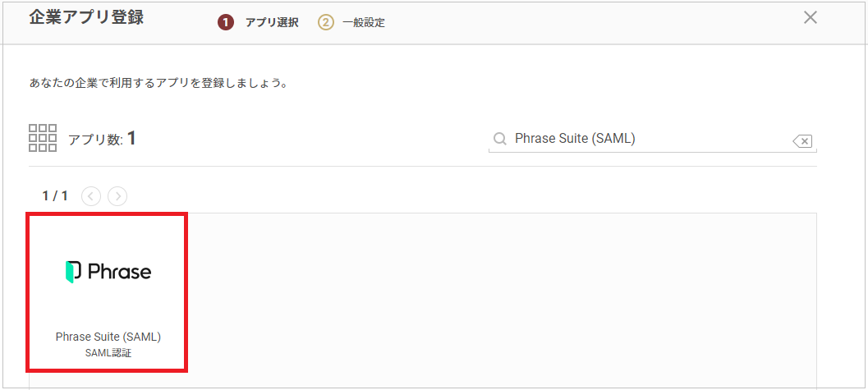Screen dimensions: 868x390
Task: Go to the 一般設定 step
Action: pos(364,23)
